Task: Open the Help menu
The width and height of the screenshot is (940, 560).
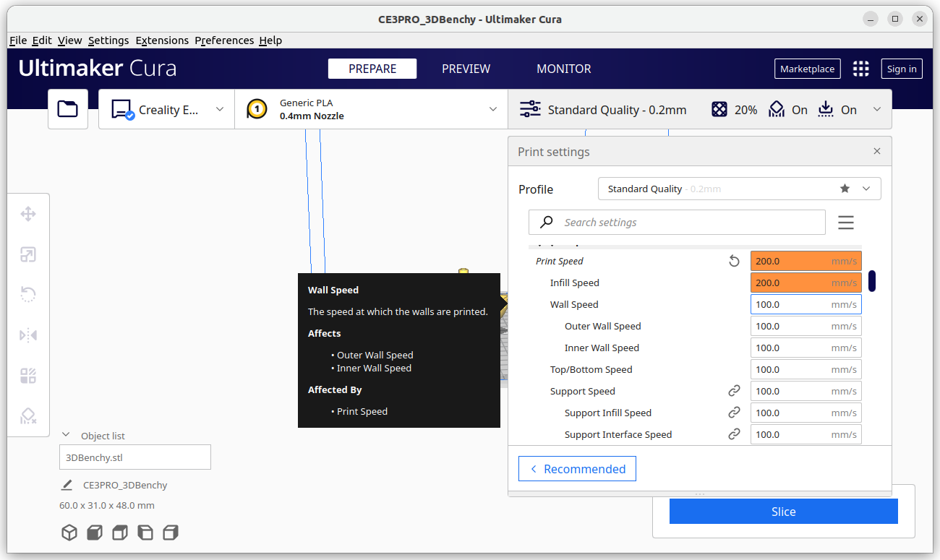Action: [270, 40]
